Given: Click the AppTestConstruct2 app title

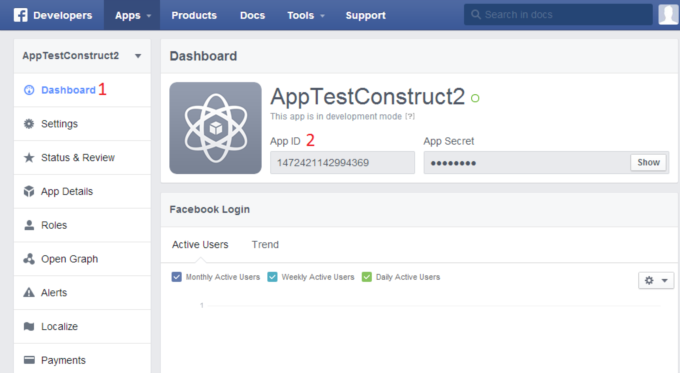Looking at the screenshot, I should (367, 96).
